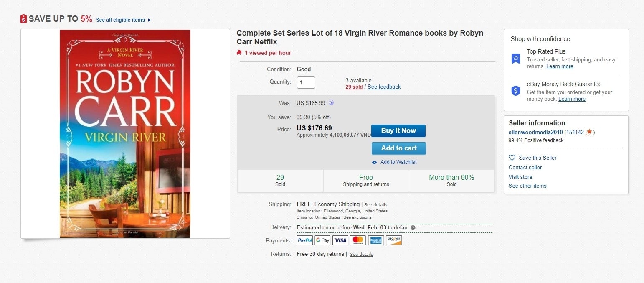Screen dimensions: 644x283
Task: Open seller ellenwoodmedia2010 profile link
Action: tap(535, 132)
